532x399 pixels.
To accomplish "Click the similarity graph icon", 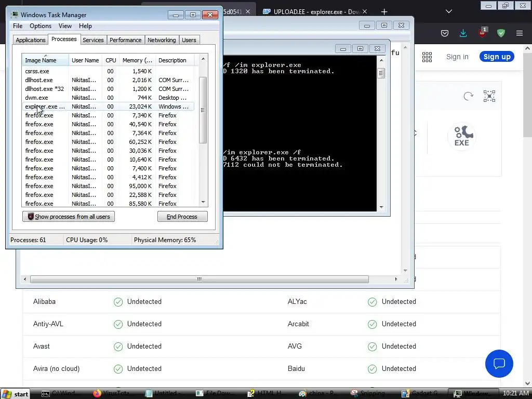I will coord(489,96).
